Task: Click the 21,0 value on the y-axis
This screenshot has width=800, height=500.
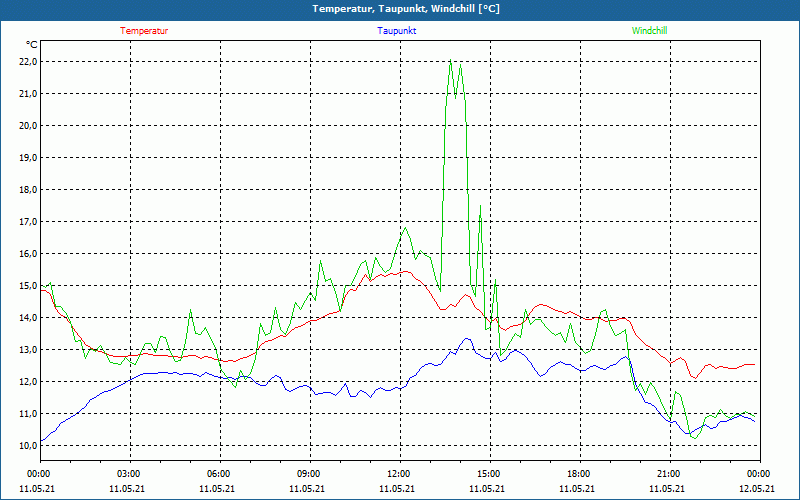Action: pyautogui.click(x=28, y=94)
